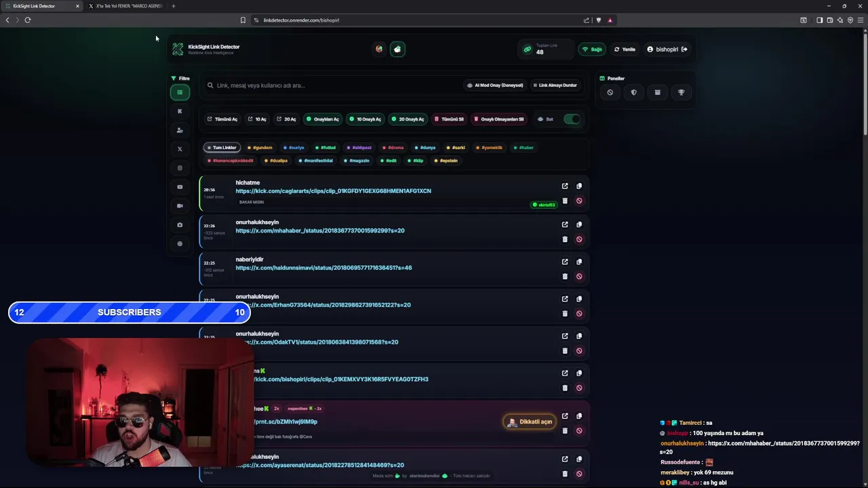Toggle the Bot switch
Viewport: 868px width, 488px height.
572,119
